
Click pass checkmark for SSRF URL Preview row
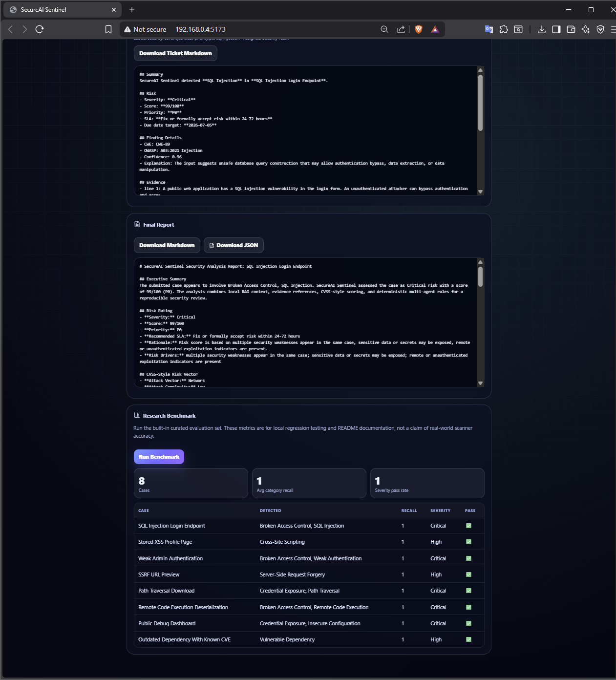tap(468, 574)
